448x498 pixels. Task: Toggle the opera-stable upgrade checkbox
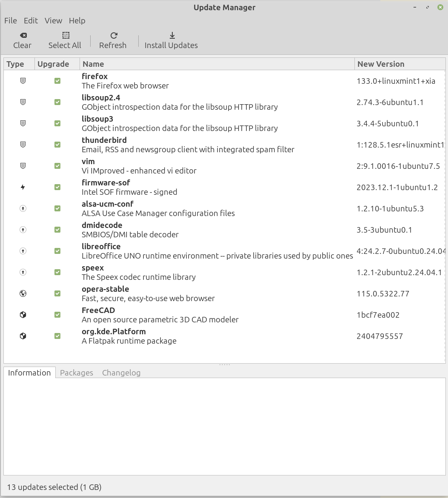(x=57, y=293)
